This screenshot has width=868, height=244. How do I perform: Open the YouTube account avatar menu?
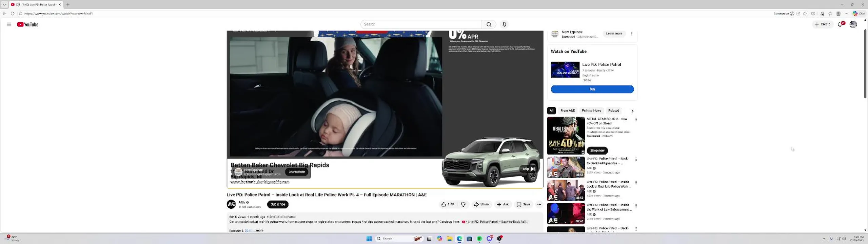(x=853, y=24)
